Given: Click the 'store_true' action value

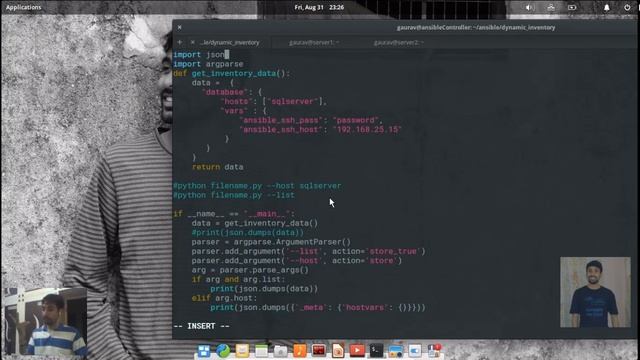Looking at the screenshot, I should [393, 251].
